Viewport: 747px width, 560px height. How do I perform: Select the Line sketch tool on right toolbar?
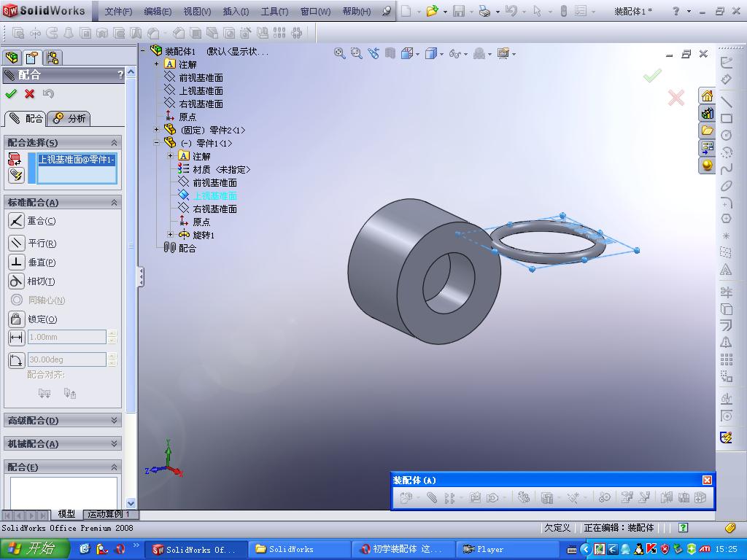pyautogui.click(x=726, y=101)
